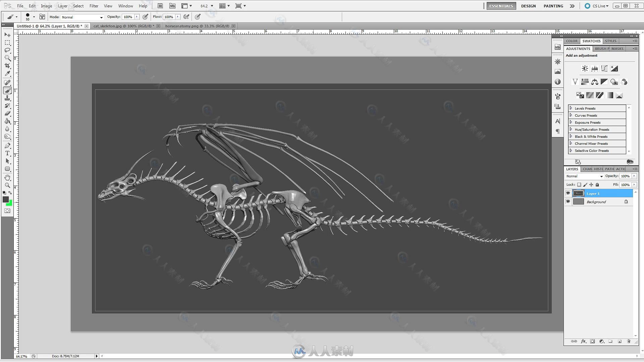
Task: Delete layer using trash icon
Action: coord(629,341)
